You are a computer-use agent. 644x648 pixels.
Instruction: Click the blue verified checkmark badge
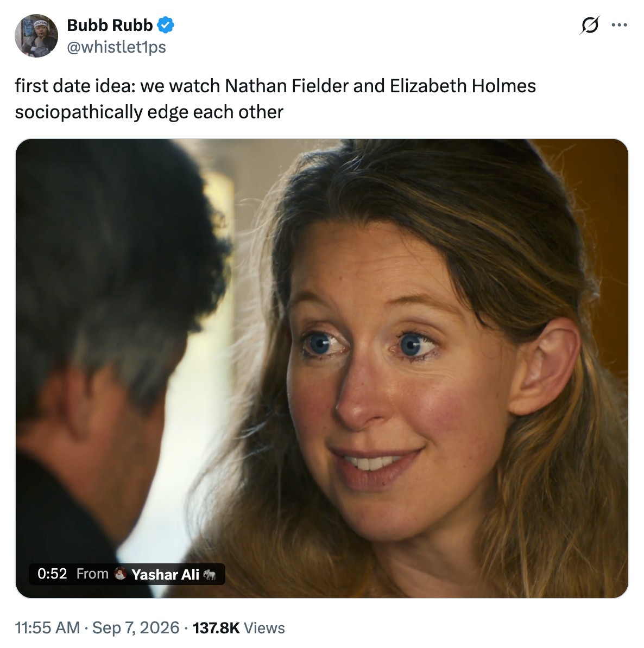tap(166, 25)
